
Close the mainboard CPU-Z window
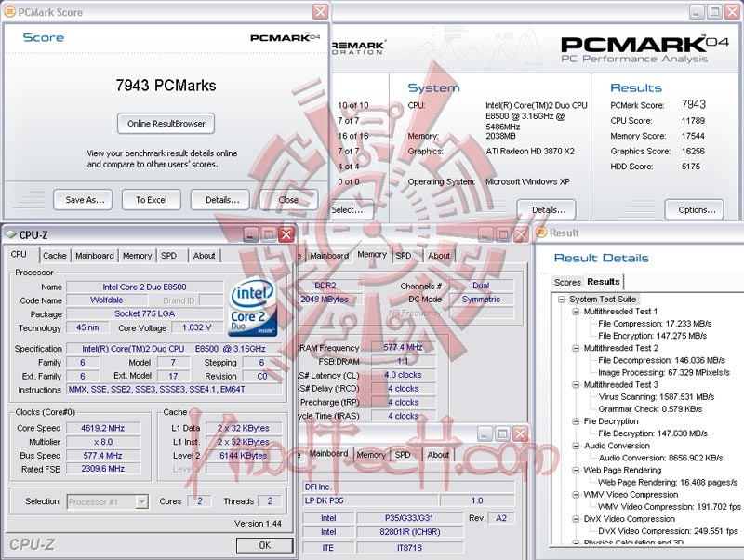click(521, 433)
